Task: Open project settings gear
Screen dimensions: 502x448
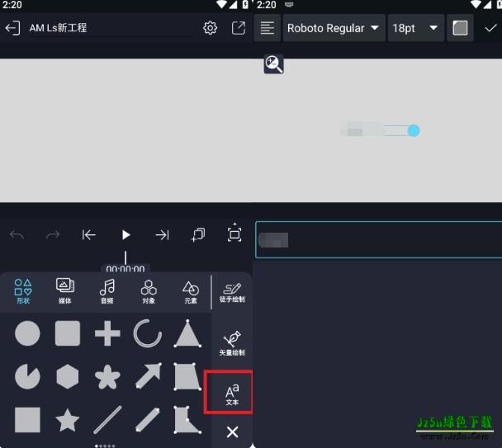Action: click(211, 28)
